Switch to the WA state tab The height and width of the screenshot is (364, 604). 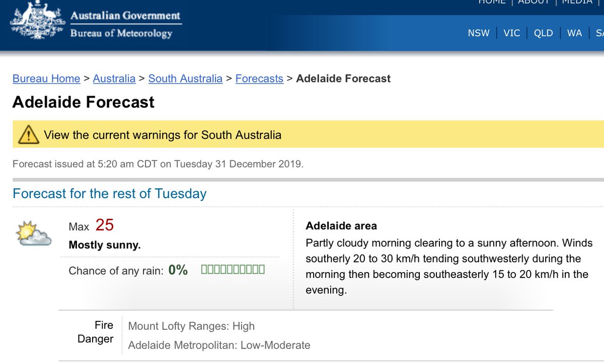[574, 33]
